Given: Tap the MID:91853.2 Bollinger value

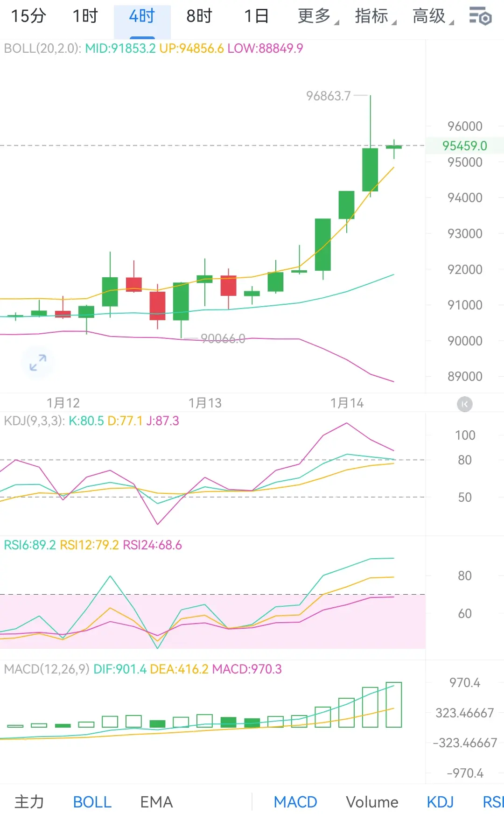Looking at the screenshot, I should click(x=120, y=49).
